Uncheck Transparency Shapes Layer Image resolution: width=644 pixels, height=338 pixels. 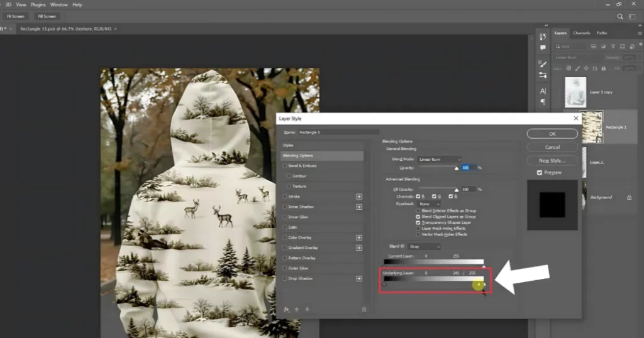[x=418, y=222]
